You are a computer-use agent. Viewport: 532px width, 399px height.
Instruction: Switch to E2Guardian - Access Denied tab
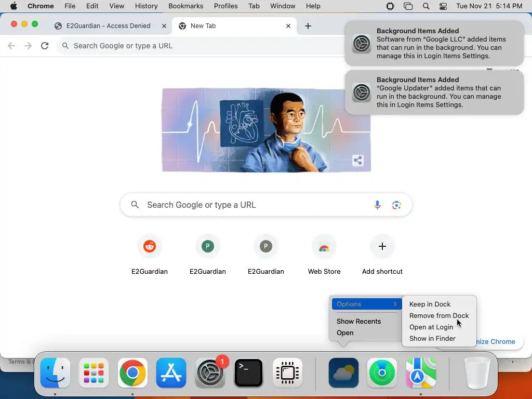coord(108,26)
